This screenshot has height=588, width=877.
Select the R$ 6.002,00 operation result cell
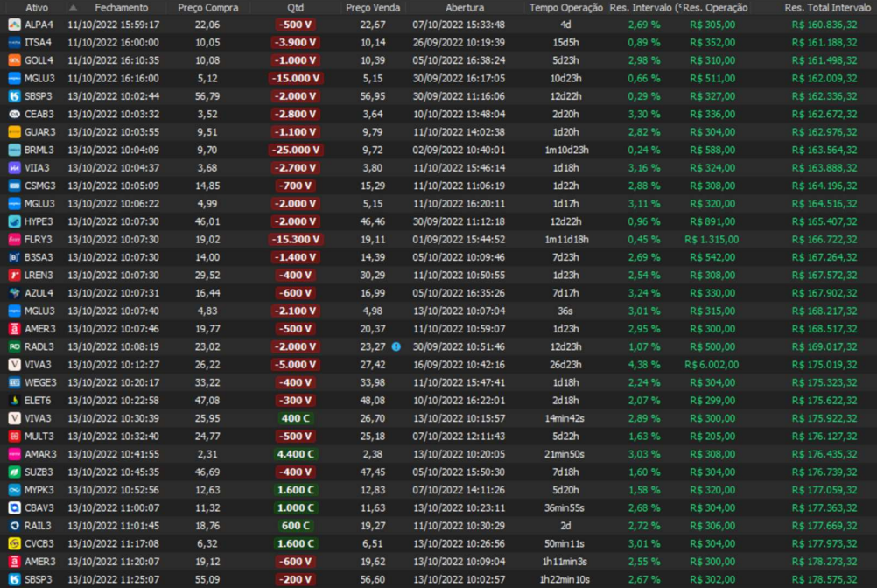click(712, 365)
